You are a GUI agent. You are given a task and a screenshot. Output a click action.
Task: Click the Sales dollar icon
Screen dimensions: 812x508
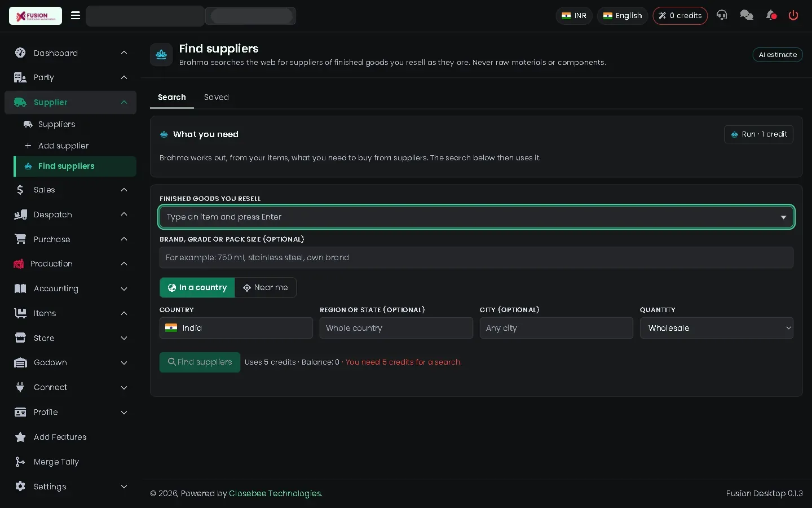pos(20,190)
